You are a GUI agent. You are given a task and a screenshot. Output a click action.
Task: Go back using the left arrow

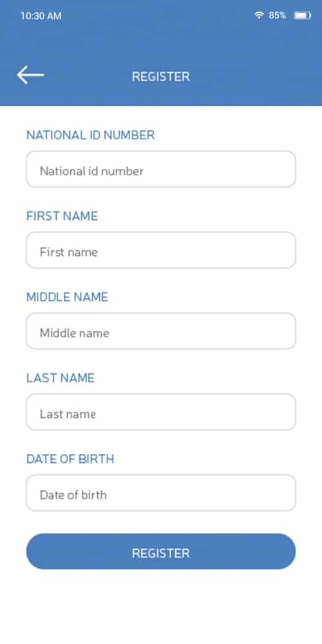(x=30, y=75)
